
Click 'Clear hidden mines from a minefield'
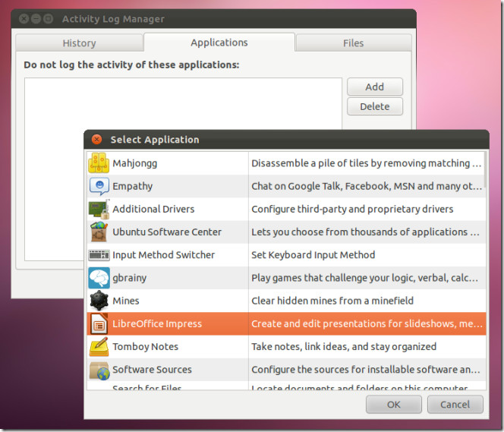click(x=332, y=301)
